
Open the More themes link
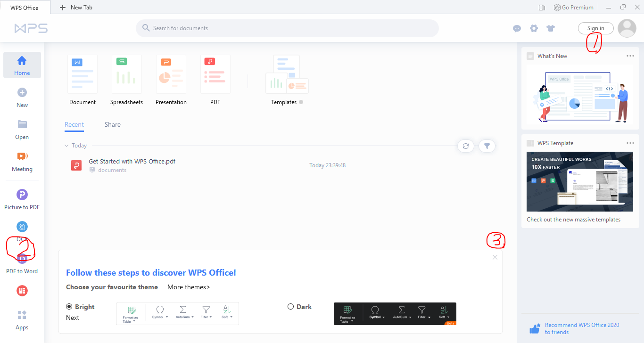pos(189,287)
